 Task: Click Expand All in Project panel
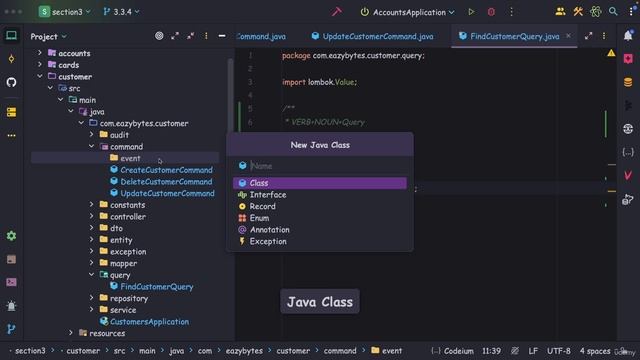175,36
